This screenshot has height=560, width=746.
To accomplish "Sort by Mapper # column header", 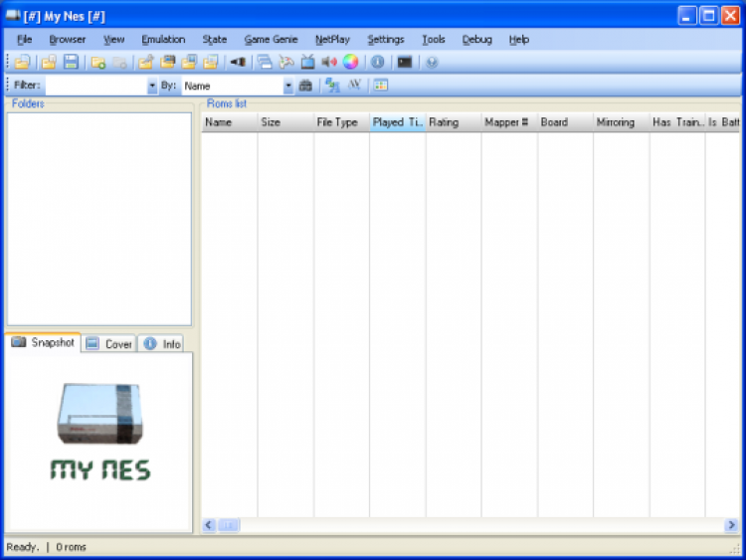I will click(x=509, y=122).
